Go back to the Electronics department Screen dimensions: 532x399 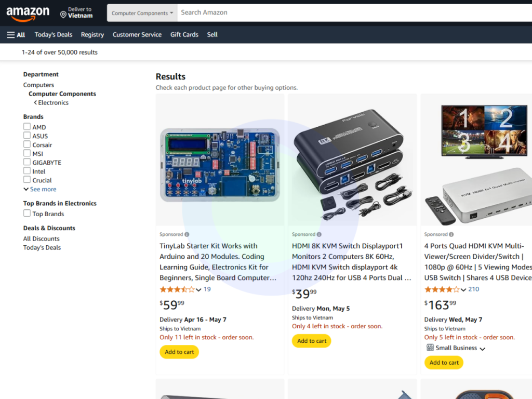click(x=53, y=102)
